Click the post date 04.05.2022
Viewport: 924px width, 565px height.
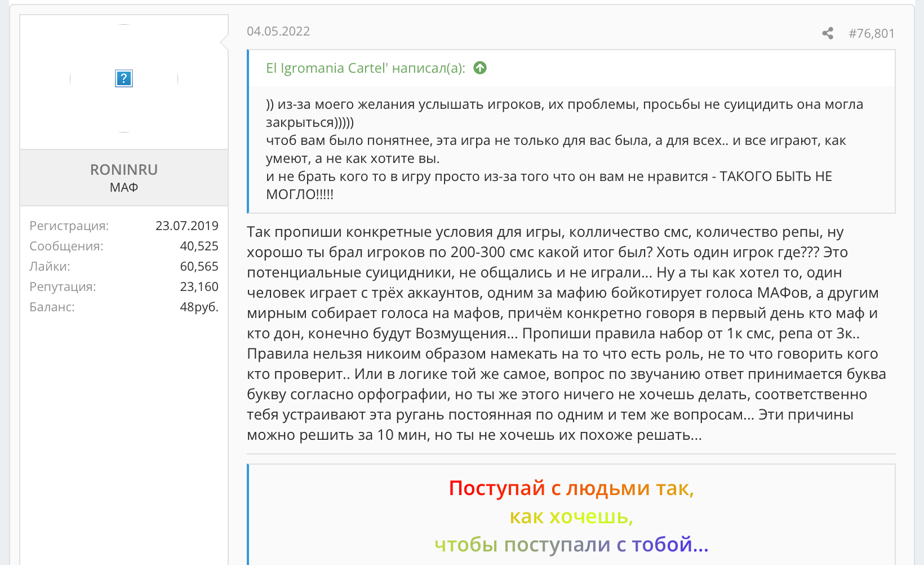[278, 31]
